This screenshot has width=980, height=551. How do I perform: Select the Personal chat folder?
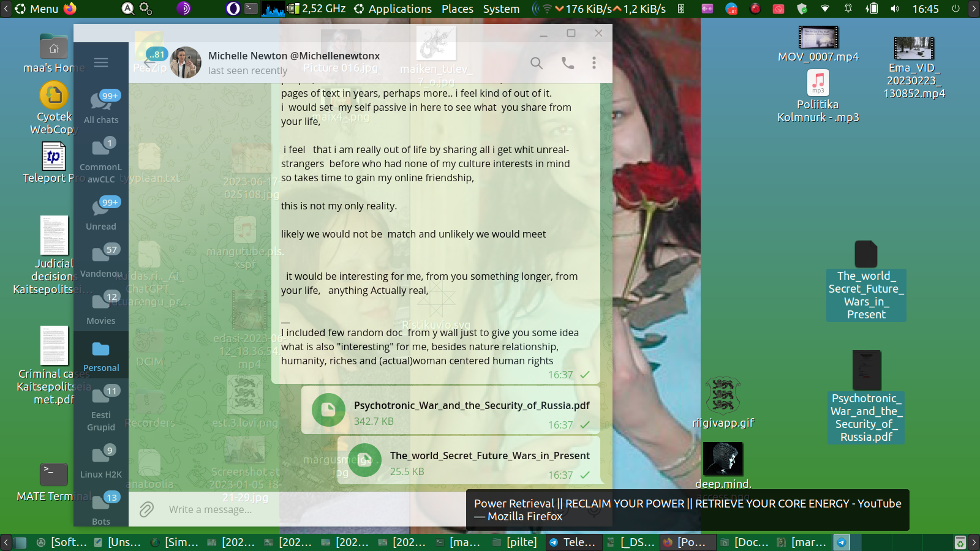click(101, 355)
